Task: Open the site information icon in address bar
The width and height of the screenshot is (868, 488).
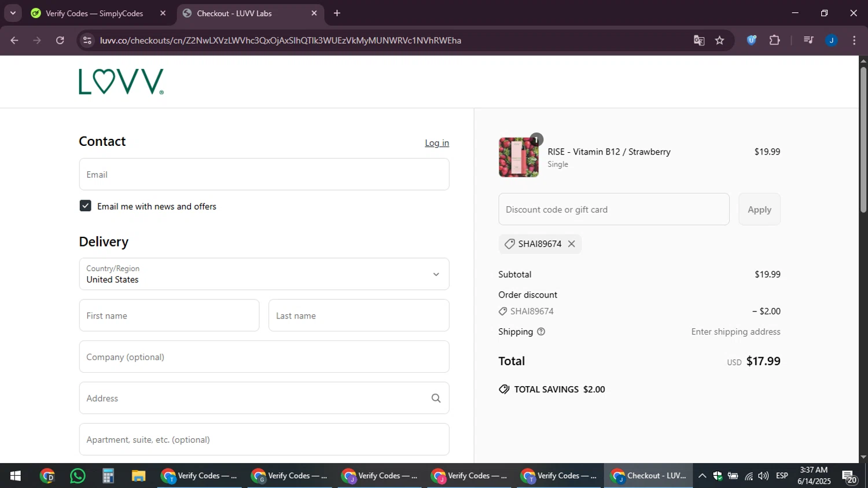Action: (87, 41)
